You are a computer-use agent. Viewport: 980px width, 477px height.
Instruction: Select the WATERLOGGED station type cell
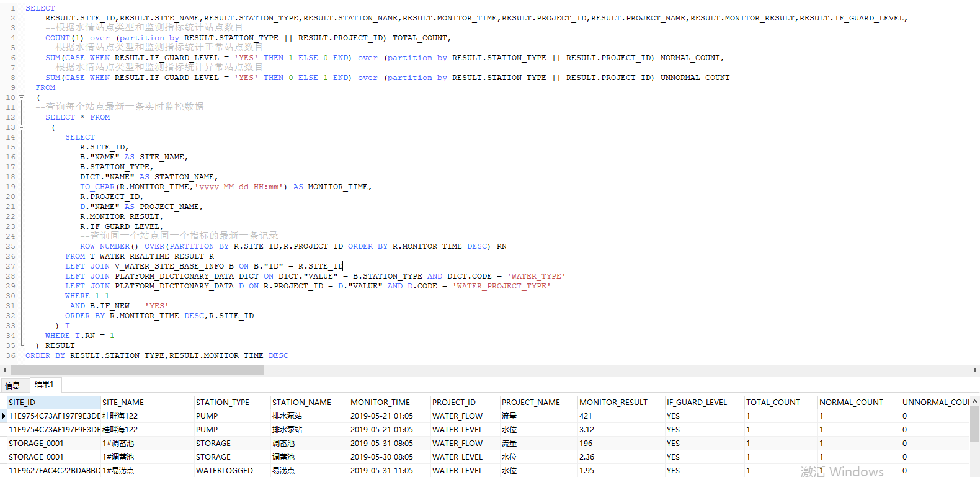233,471
